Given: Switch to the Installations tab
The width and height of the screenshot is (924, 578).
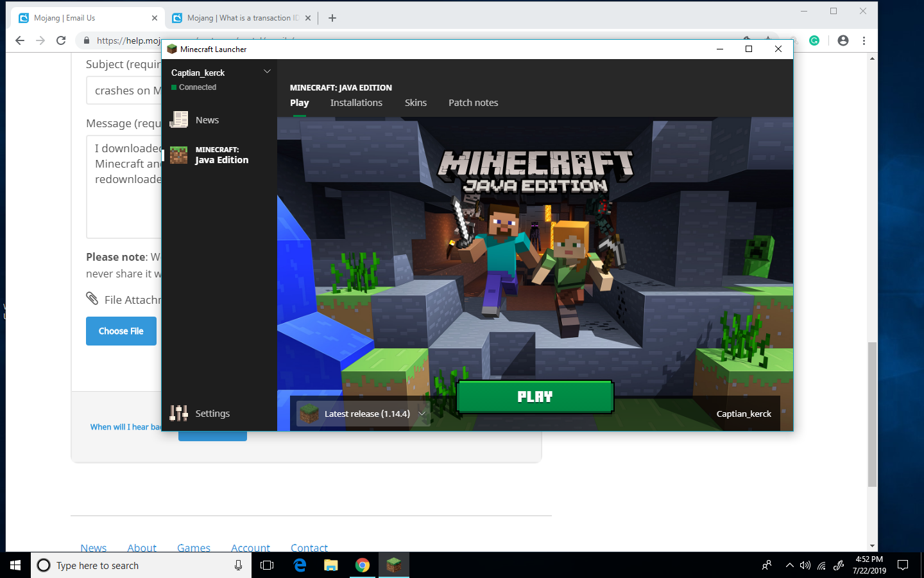Looking at the screenshot, I should click(x=356, y=103).
